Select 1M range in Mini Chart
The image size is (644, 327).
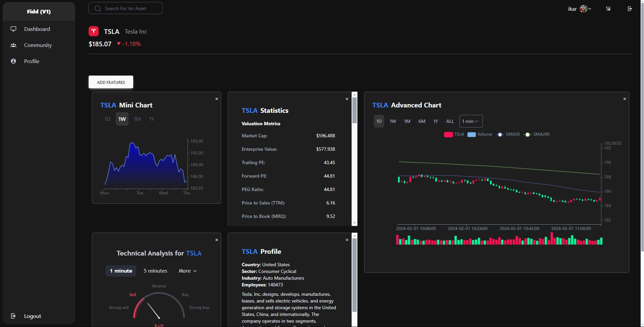(x=137, y=119)
